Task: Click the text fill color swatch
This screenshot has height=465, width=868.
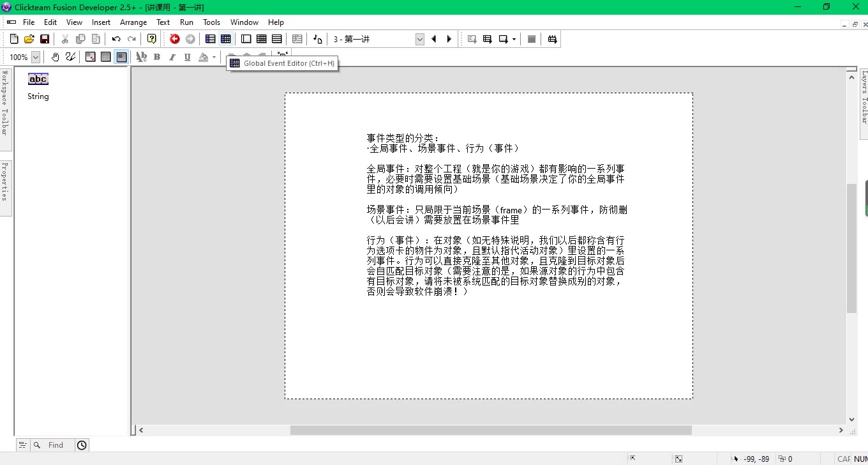Action: [x=203, y=57]
